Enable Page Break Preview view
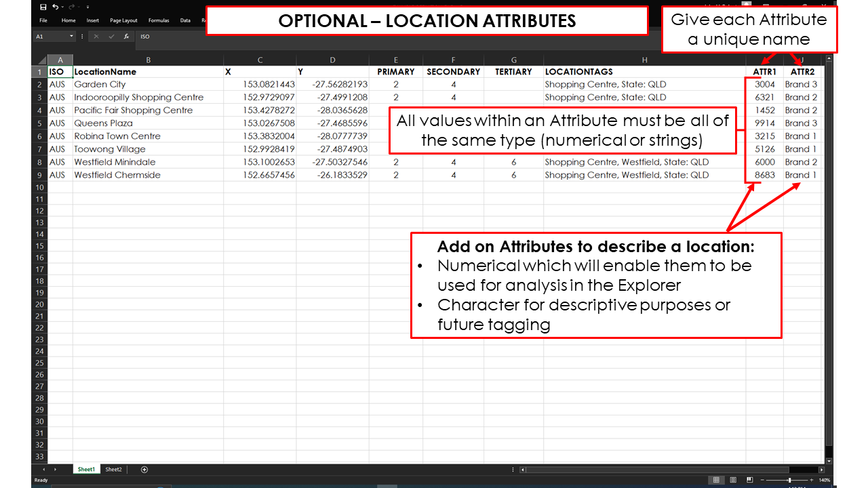The width and height of the screenshot is (868, 488). click(750, 479)
